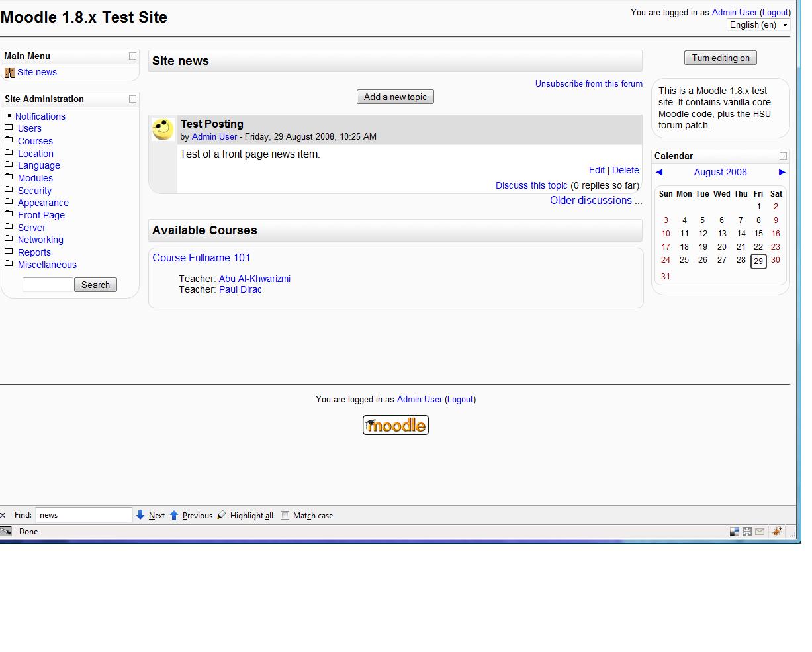Close the Find bar
This screenshot has height=652, width=812.
point(3,515)
